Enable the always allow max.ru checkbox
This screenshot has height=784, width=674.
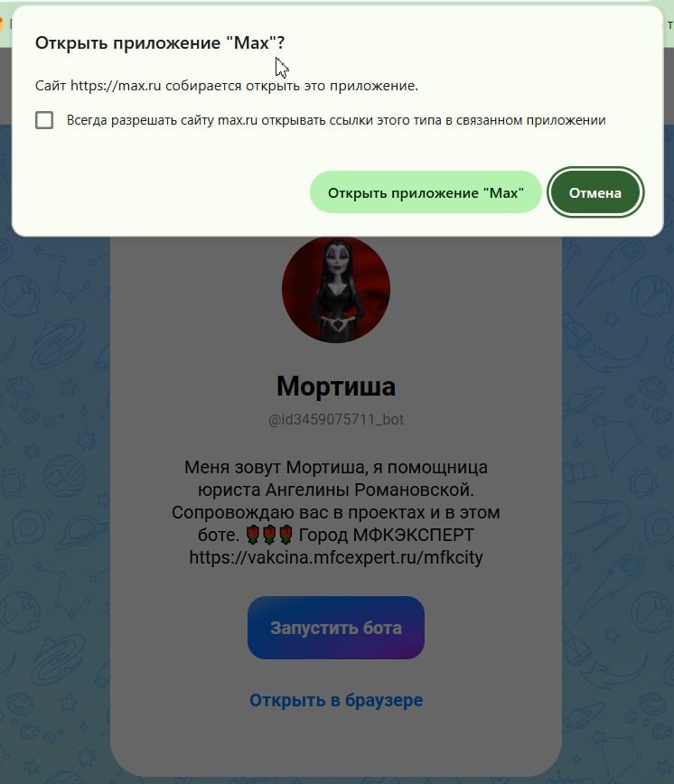(44, 120)
